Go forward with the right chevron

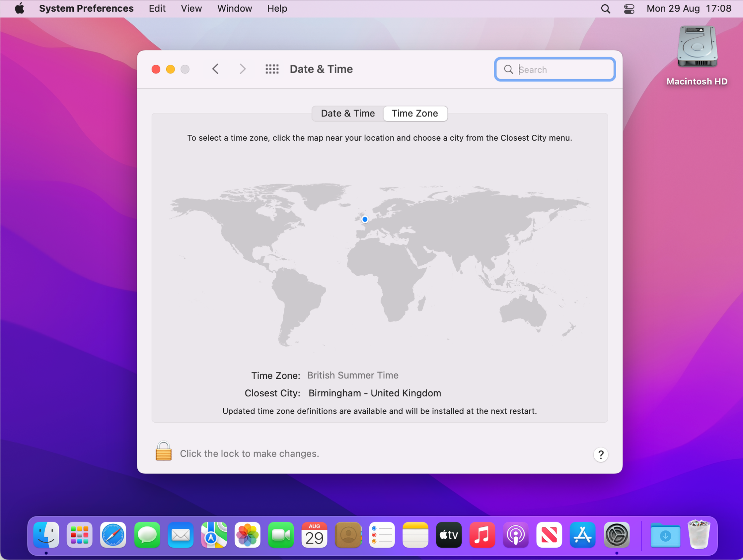[x=243, y=69]
